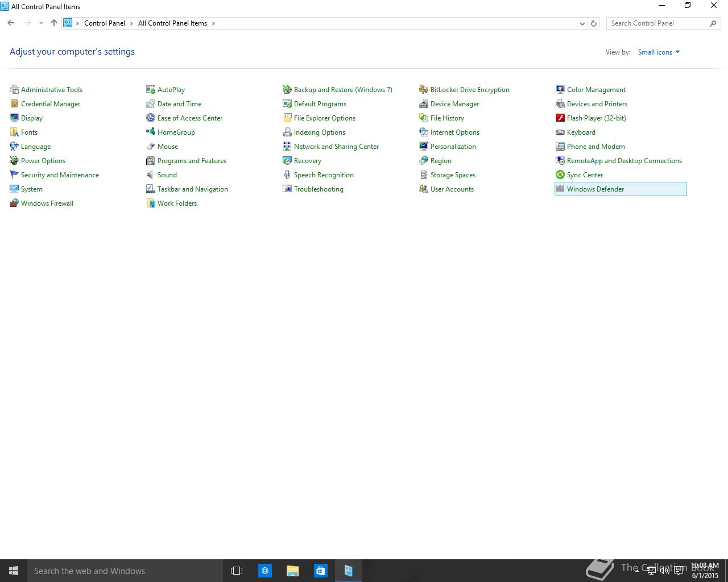Select All Control Panel Items breadcrumb
This screenshot has height=582, width=728.
[x=172, y=23]
